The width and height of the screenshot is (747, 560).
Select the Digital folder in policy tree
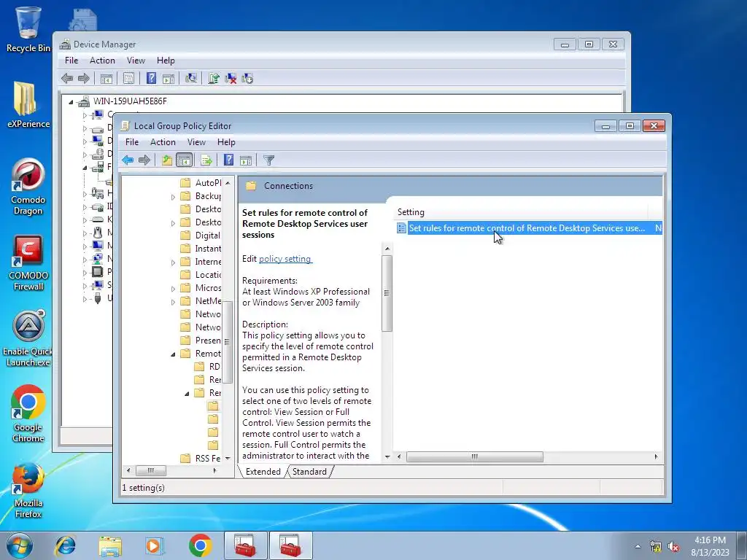201,236
